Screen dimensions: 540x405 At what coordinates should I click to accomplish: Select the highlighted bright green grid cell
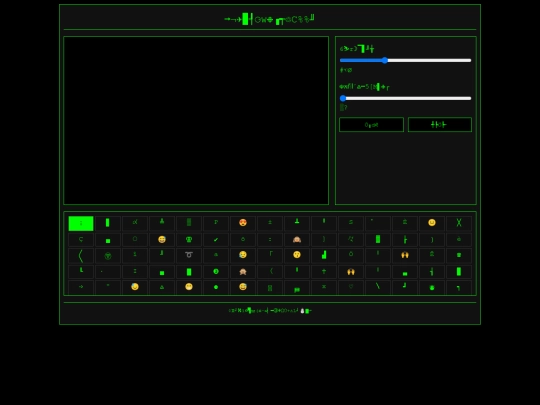(x=81, y=223)
